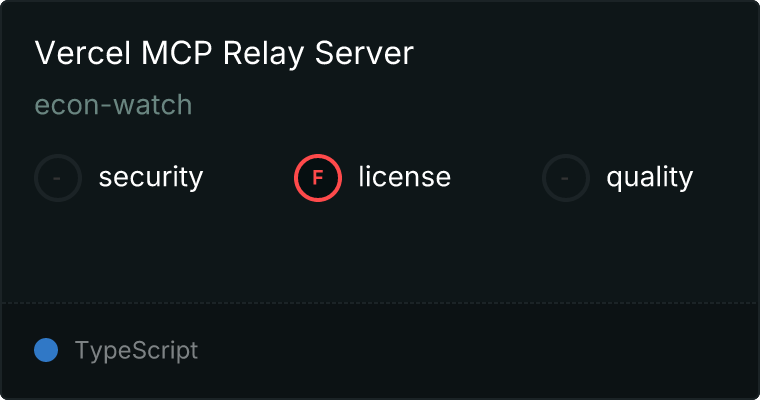Click the word Relay in the title

point(264,54)
